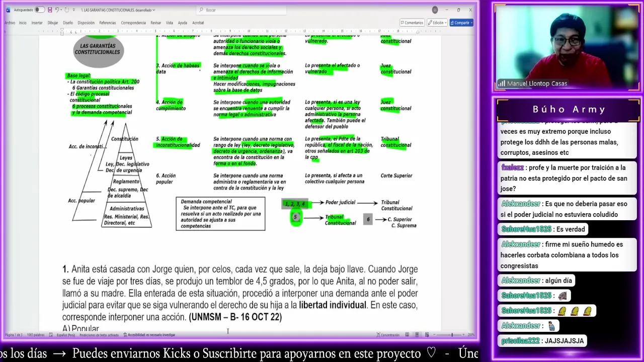Select the Read Mode view icon
Viewport: 644px width, 362px height.
tap(406, 335)
